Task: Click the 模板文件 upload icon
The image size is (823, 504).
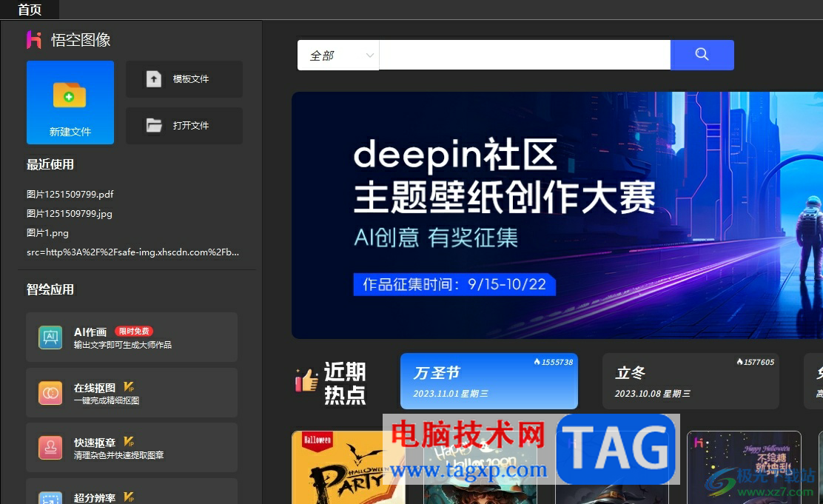Action: tap(153, 78)
